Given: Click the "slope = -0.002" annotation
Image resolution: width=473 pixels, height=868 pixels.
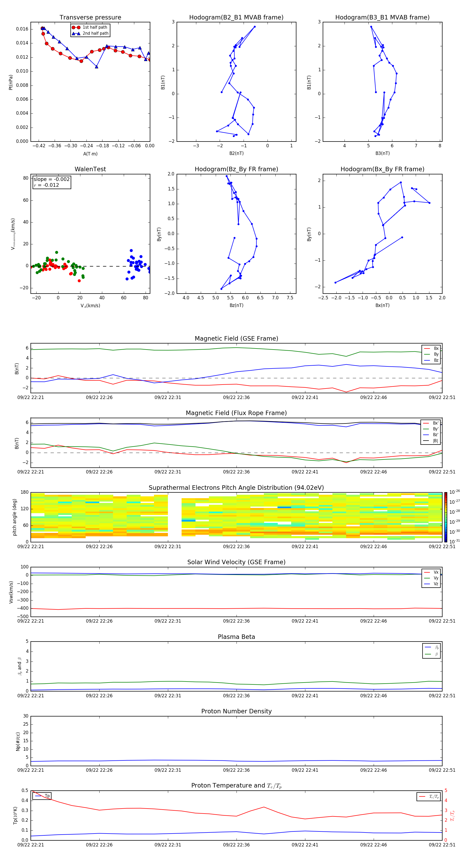Looking at the screenshot, I should click(52, 179).
